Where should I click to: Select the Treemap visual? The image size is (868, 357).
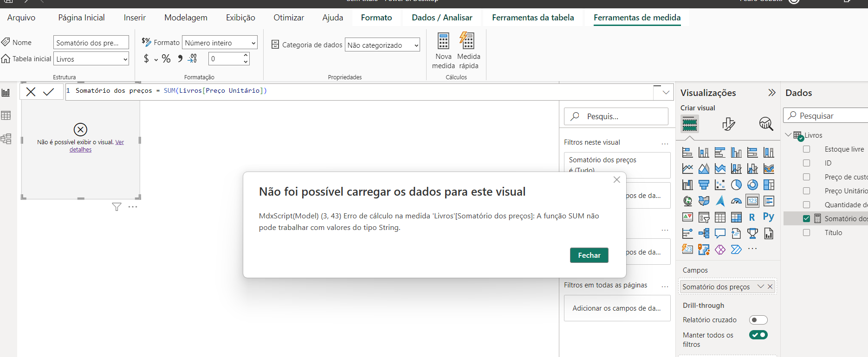(769, 185)
